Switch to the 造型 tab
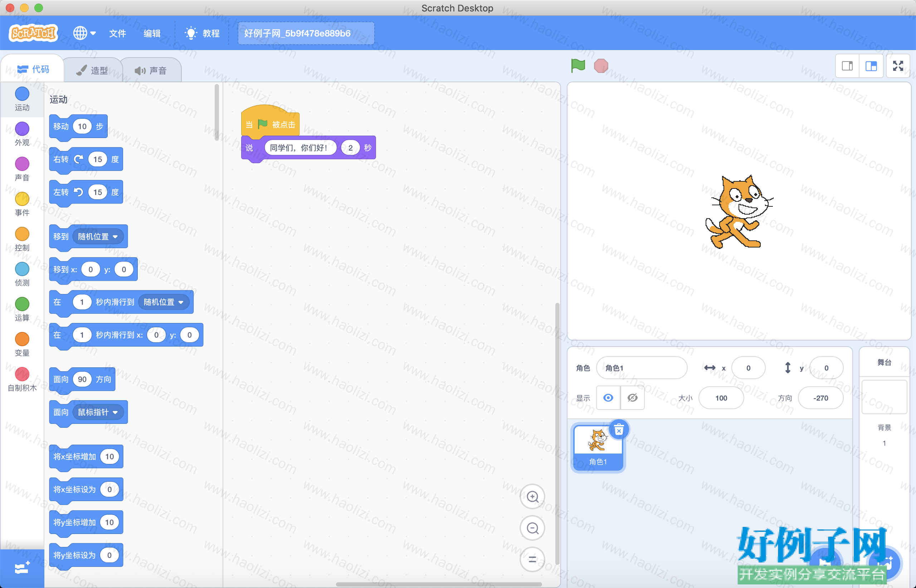Viewport: 916px width, 588px height. [92, 70]
